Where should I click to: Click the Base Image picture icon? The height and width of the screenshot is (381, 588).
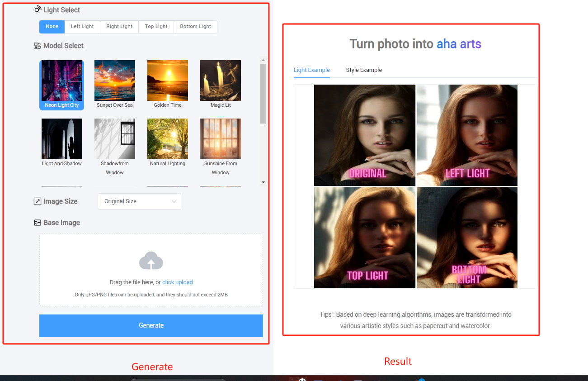pos(37,222)
